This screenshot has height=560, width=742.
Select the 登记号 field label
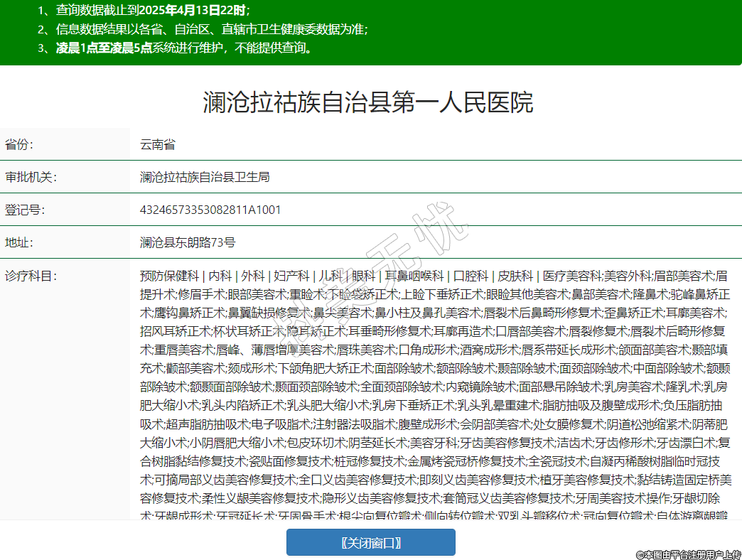pyautogui.click(x=25, y=210)
